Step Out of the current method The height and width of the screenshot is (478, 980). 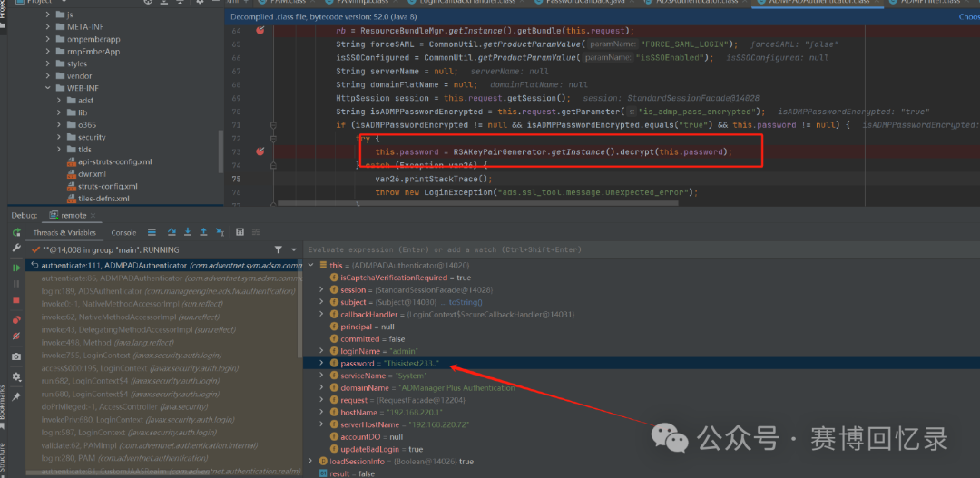point(203,232)
